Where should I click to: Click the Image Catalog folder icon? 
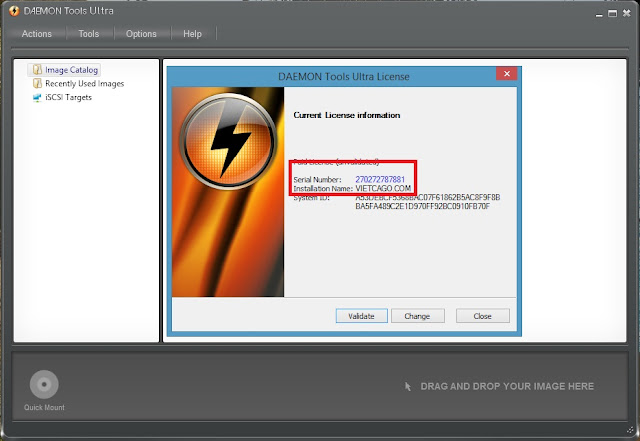pyautogui.click(x=37, y=70)
